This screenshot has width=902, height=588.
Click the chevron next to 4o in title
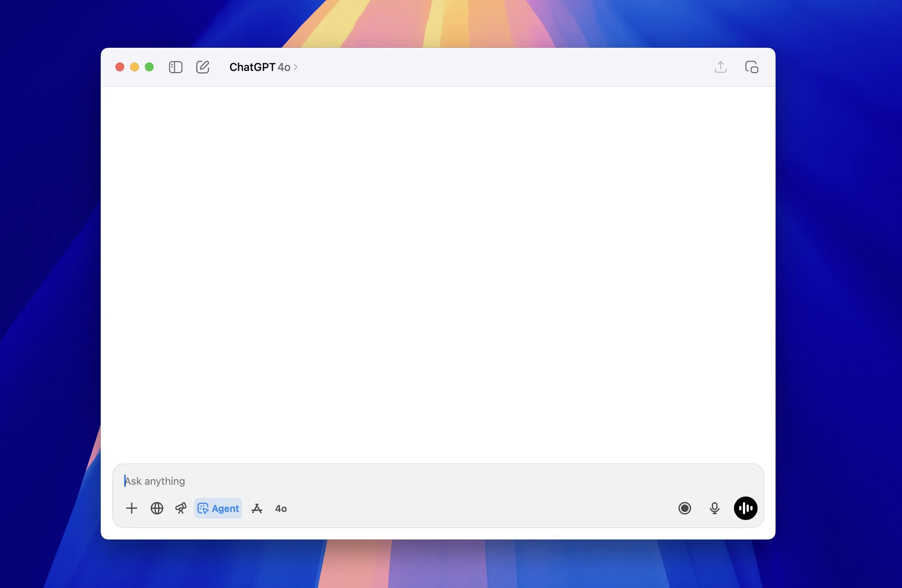(296, 68)
